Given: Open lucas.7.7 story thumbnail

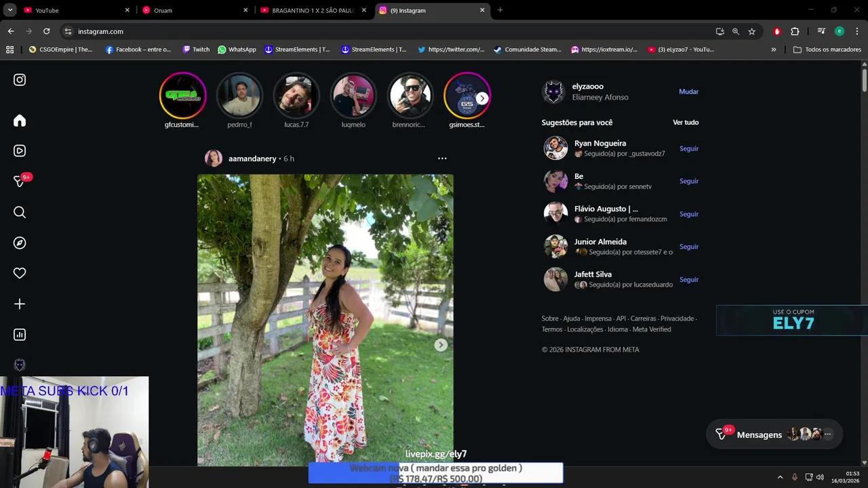Looking at the screenshot, I should point(296,96).
